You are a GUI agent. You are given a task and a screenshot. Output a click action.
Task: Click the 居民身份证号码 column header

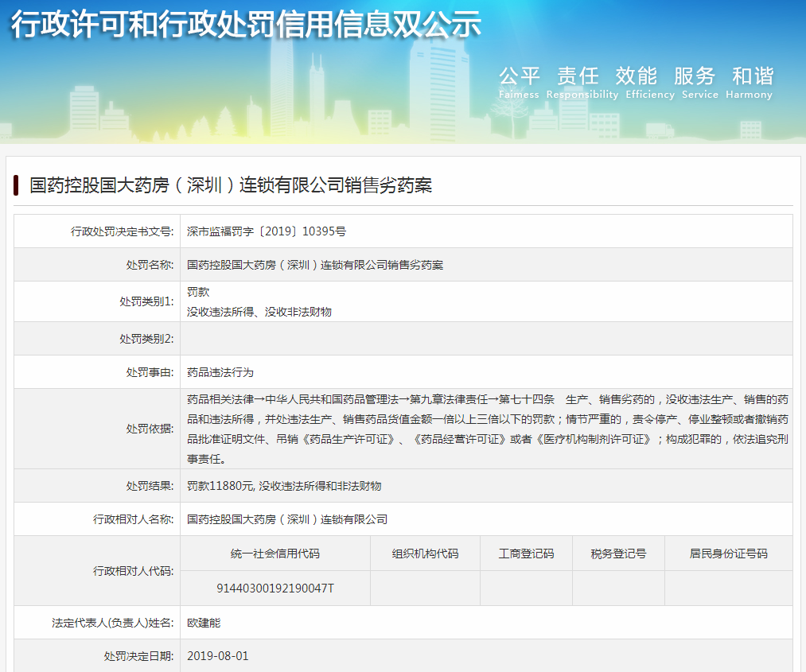(728, 554)
